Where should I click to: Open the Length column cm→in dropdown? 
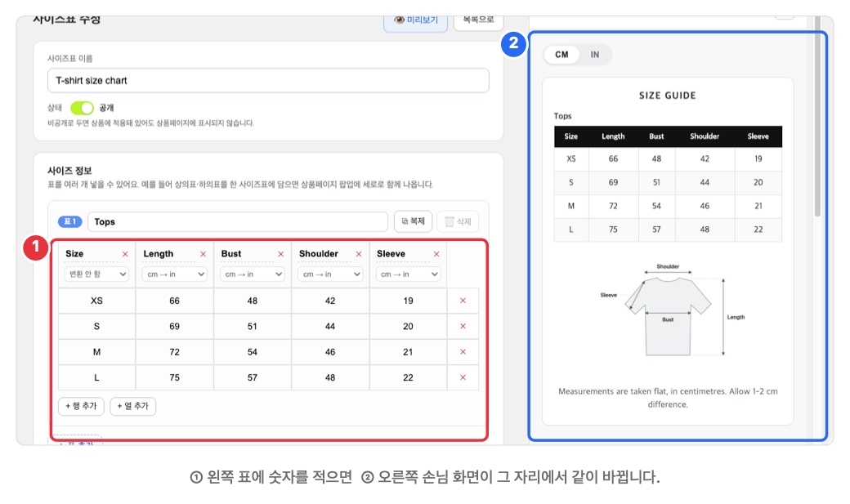pyautogui.click(x=175, y=274)
